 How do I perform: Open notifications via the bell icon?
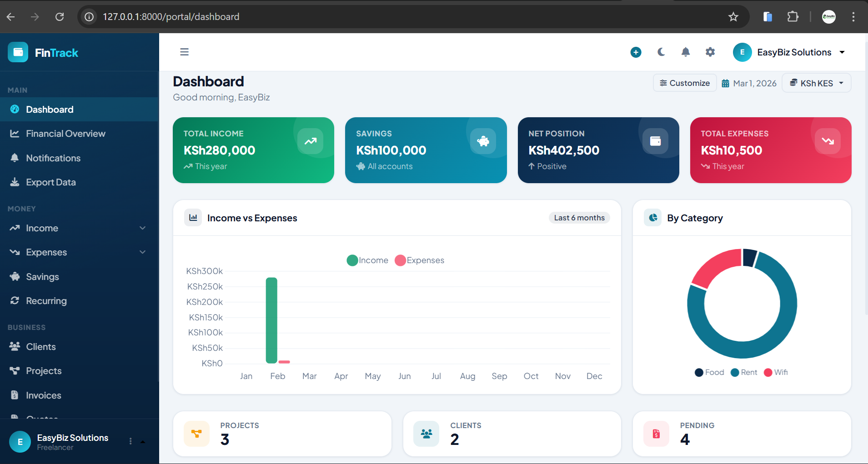click(685, 52)
